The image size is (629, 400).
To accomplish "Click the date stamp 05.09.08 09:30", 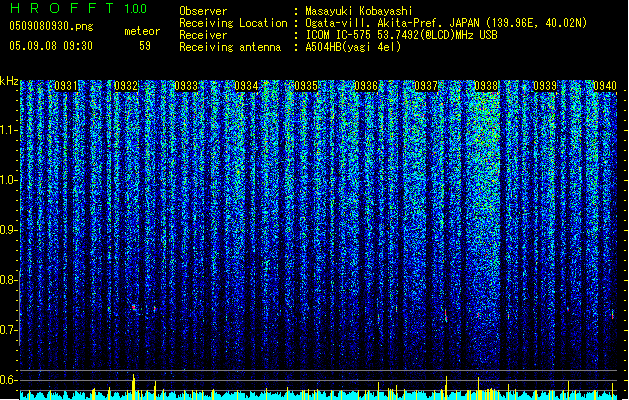I will (51, 46).
